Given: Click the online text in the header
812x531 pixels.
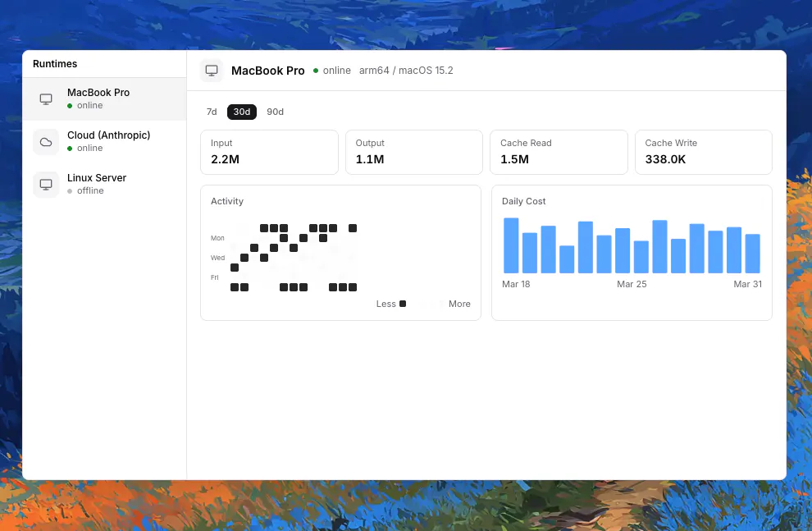Looking at the screenshot, I should [x=336, y=71].
